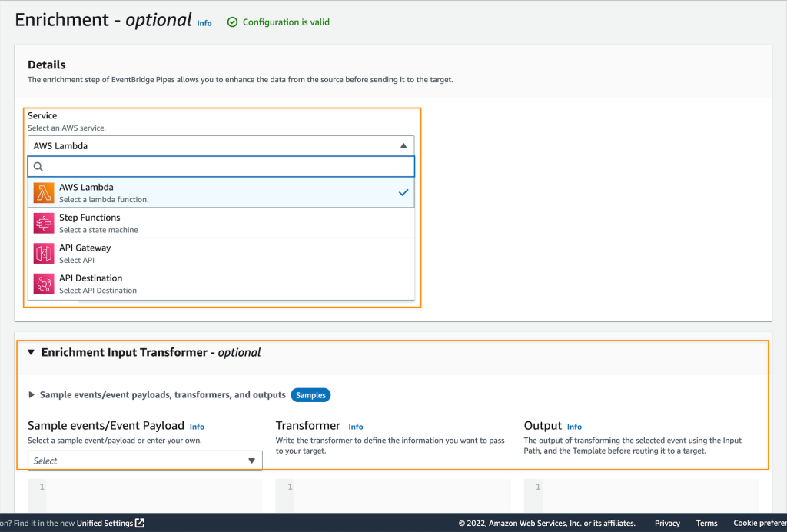Click the blue checkmark on AWS Lambda row
The height and width of the screenshot is (532, 787).
[x=403, y=192]
